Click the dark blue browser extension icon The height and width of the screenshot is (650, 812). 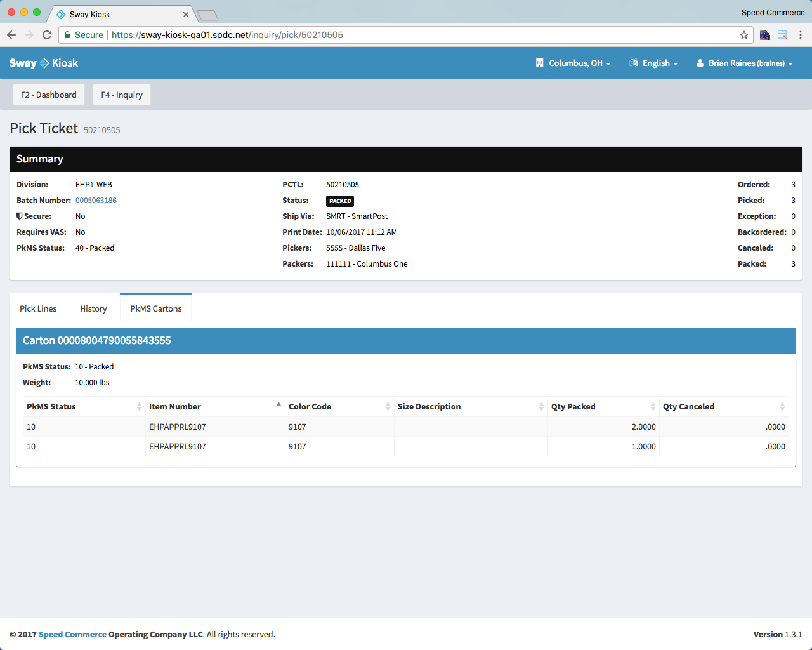click(x=765, y=35)
